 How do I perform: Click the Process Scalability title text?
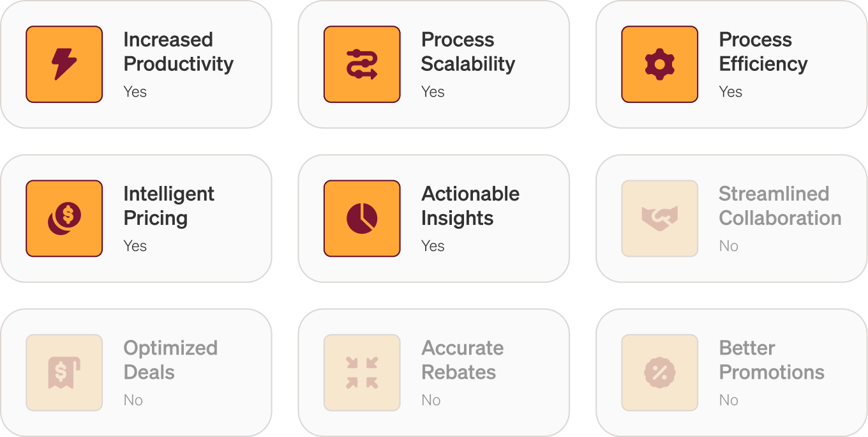click(468, 52)
